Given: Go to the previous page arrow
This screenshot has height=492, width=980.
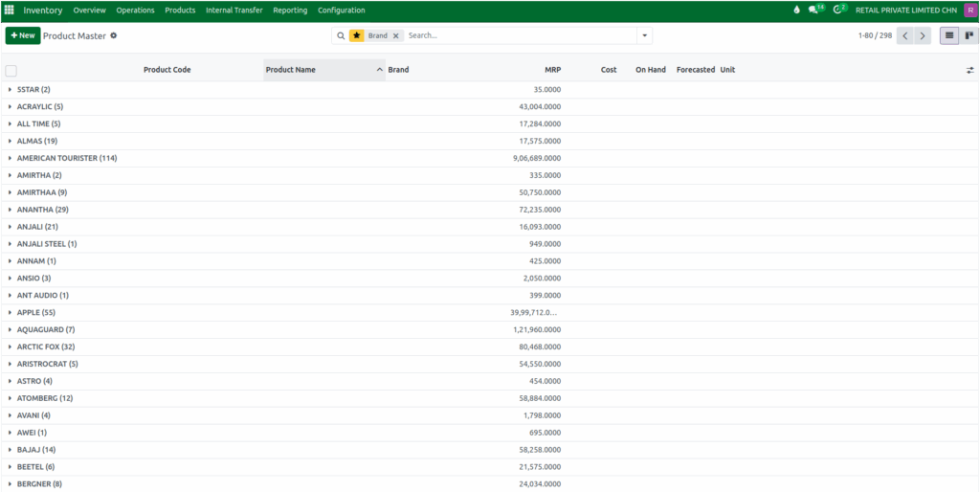Looking at the screenshot, I should [x=905, y=35].
